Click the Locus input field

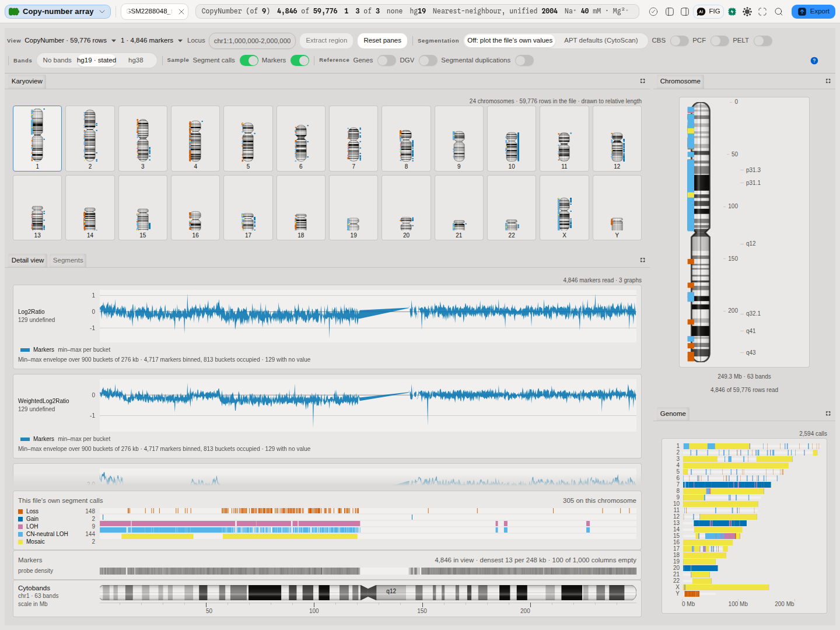point(252,41)
